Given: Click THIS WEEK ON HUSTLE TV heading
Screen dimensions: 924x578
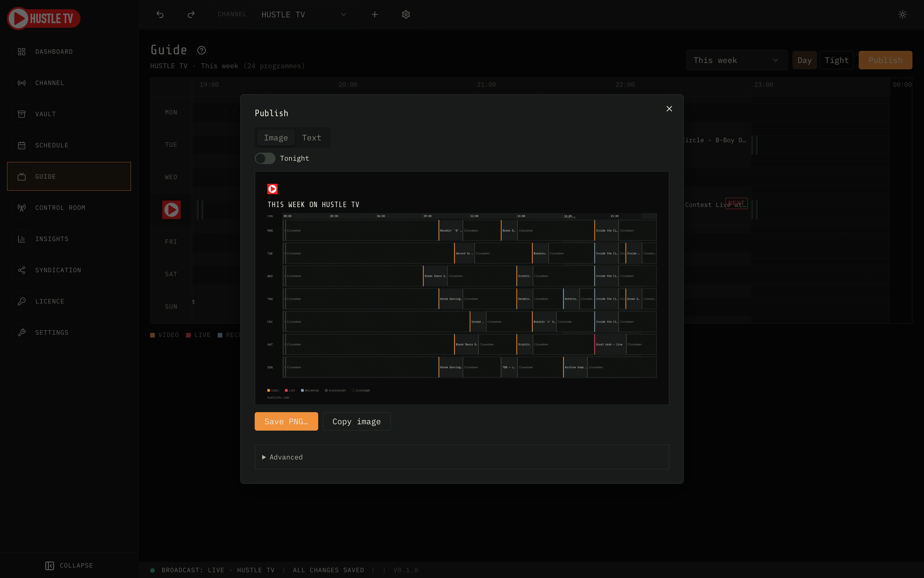Looking at the screenshot, I should click(313, 205).
